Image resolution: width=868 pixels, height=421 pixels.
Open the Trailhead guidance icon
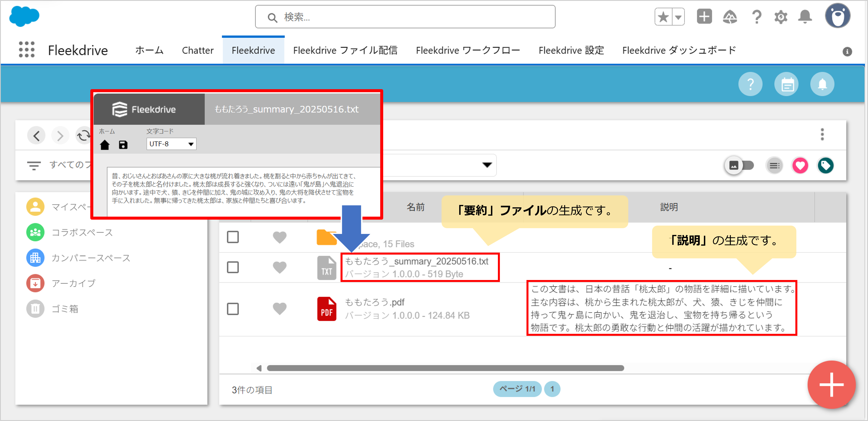(730, 16)
